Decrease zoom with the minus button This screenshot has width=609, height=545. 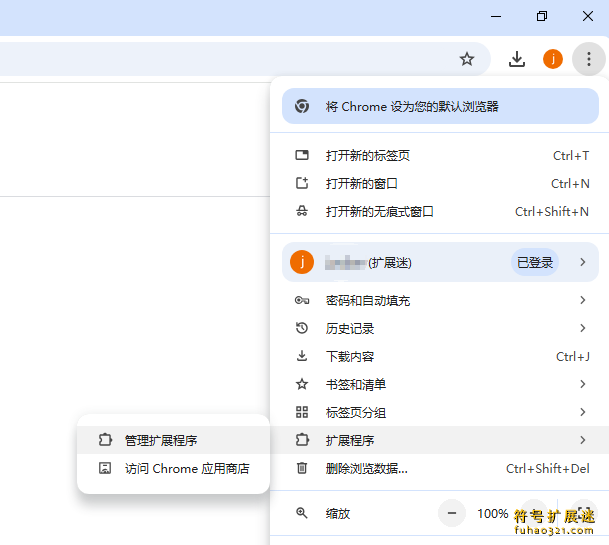coord(452,513)
